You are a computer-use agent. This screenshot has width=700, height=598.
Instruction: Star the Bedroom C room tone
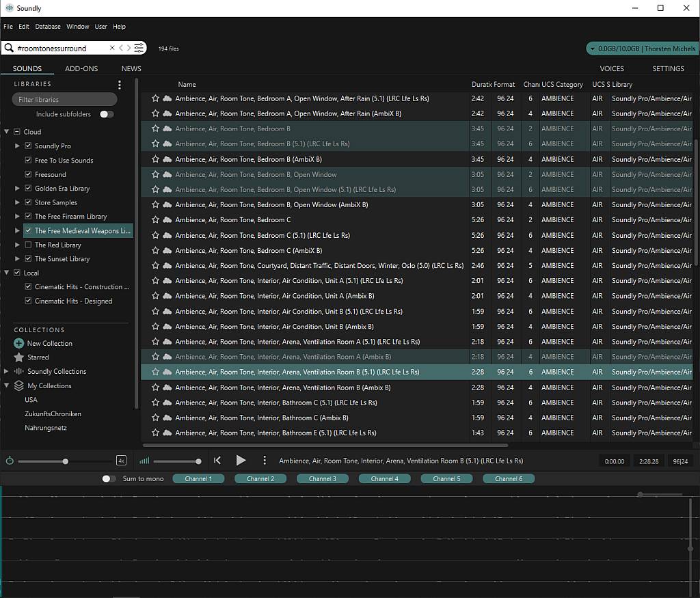click(x=155, y=220)
